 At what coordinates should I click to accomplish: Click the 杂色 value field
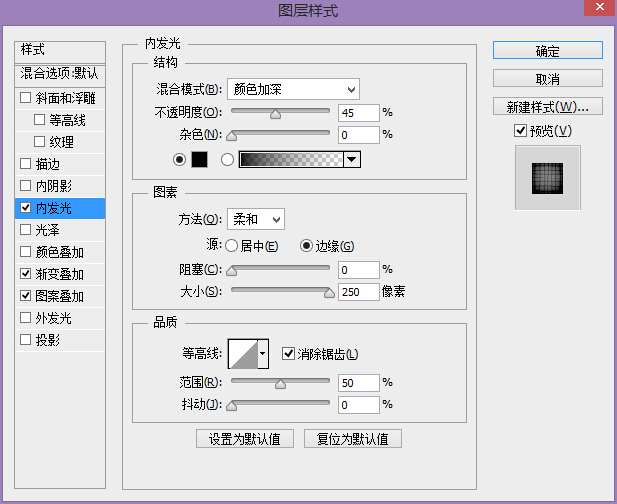(x=359, y=135)
